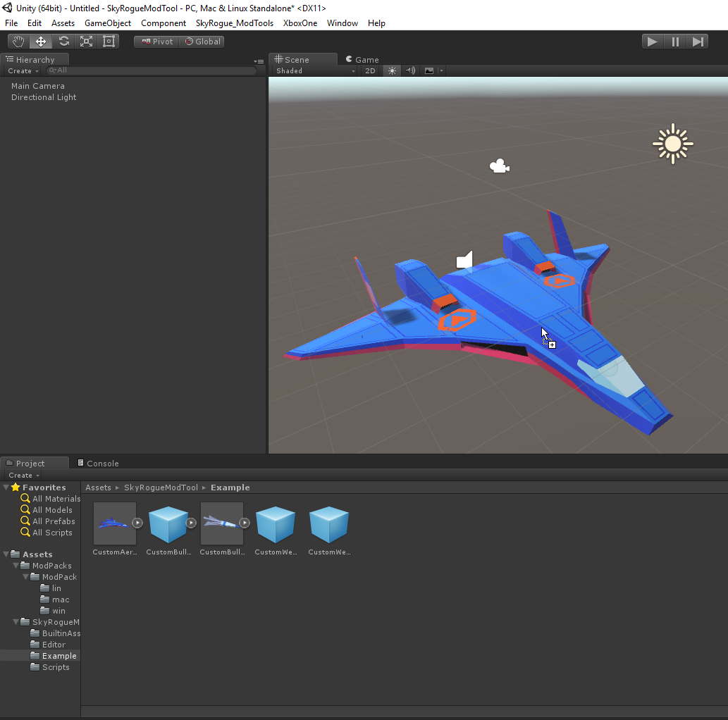The height and width of the screenshot is (720, 728).
Task: Select Main Camera in Hierarchy
Action: (x=38, y=86)
